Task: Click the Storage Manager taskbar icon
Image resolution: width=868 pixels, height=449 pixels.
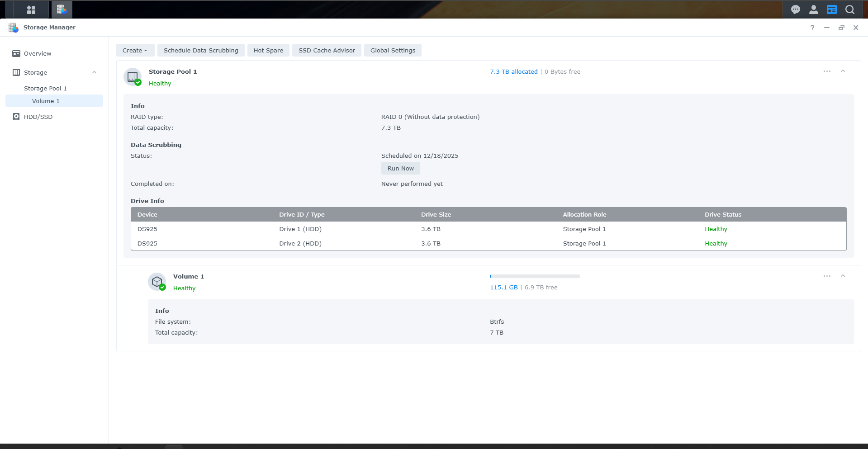Action: [62, 9]
